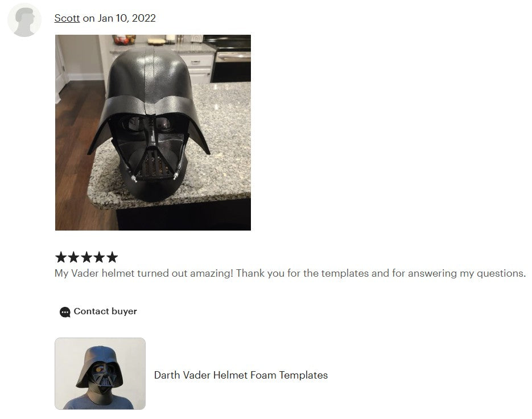Open reviewer Scott's profile link
The width and height of the screenshot is (532, 419).
click(x=67, y=18)
